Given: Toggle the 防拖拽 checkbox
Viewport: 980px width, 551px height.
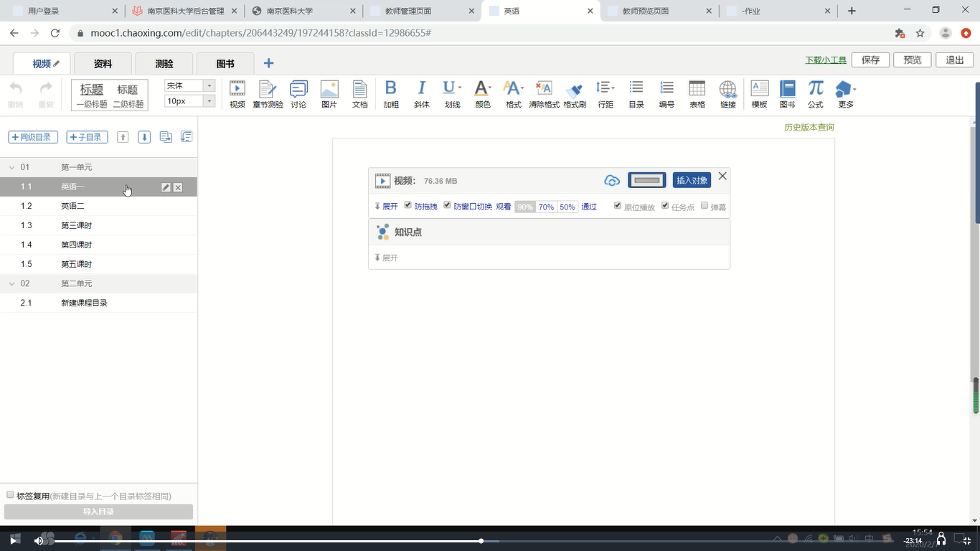Looking at the screenshot, I should [408, 205].
